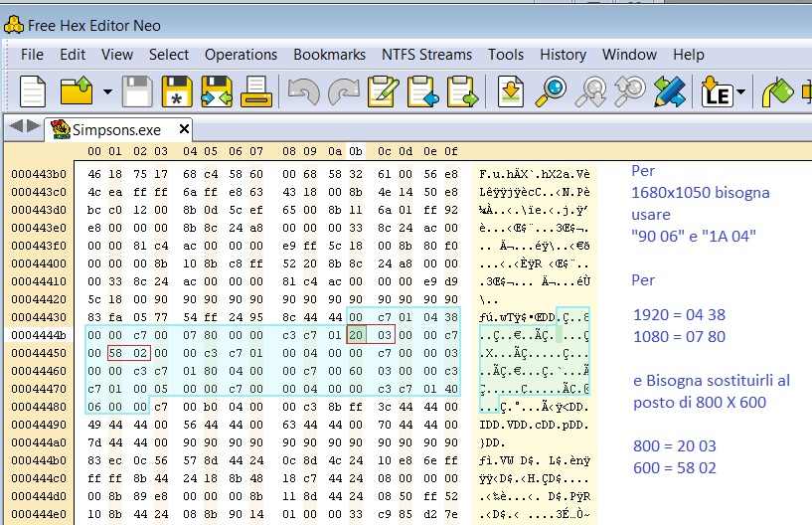
Task: Click Save All floppy with arrows icon
Action: point(217,91)
